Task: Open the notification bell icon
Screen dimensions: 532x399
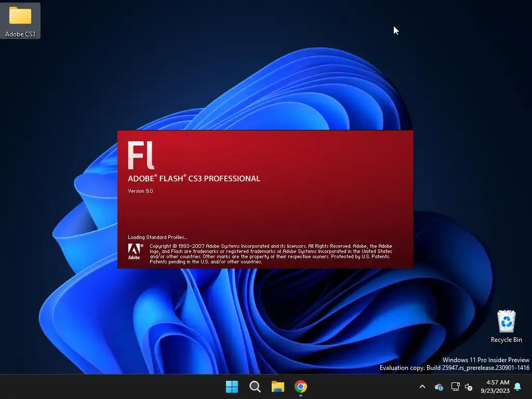Action: point(518,387)
